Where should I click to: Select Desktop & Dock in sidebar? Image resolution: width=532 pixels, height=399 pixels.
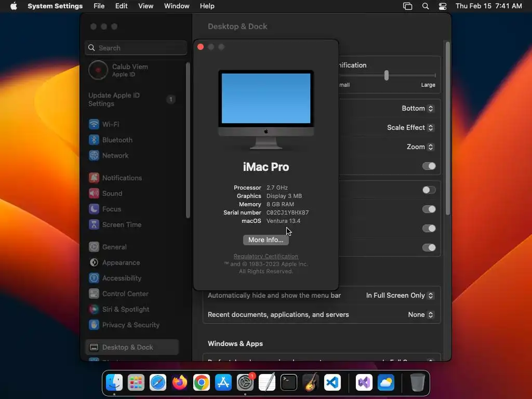point(132,348)
